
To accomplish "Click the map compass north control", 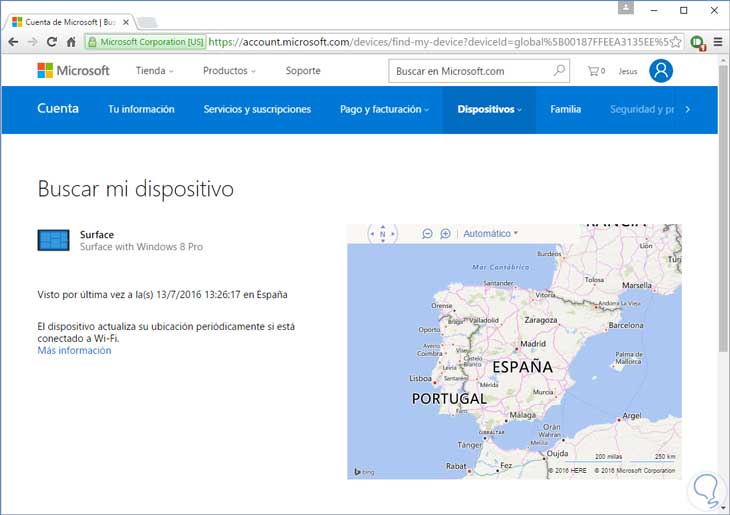I will (x=382, y=234).
